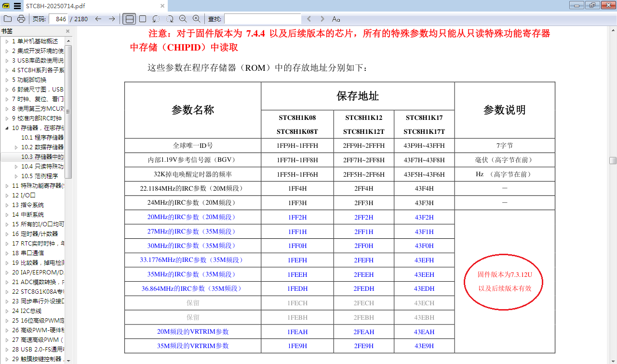Viewport: 617px width, 364px height.
Task: Open bookmark 8 使用第三方MCU
Action: (38, 109)
